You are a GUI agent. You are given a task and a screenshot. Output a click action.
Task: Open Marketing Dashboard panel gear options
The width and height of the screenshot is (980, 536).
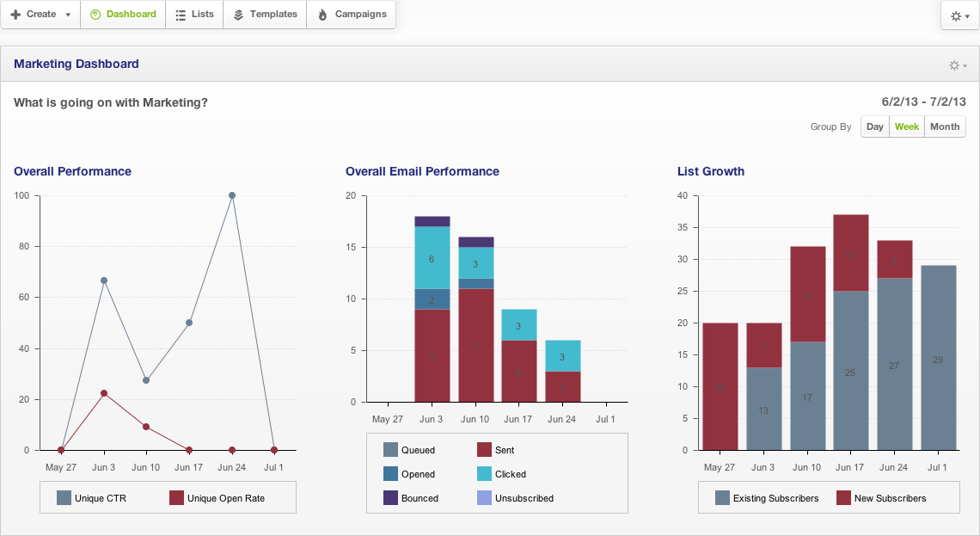click(957, 65)
